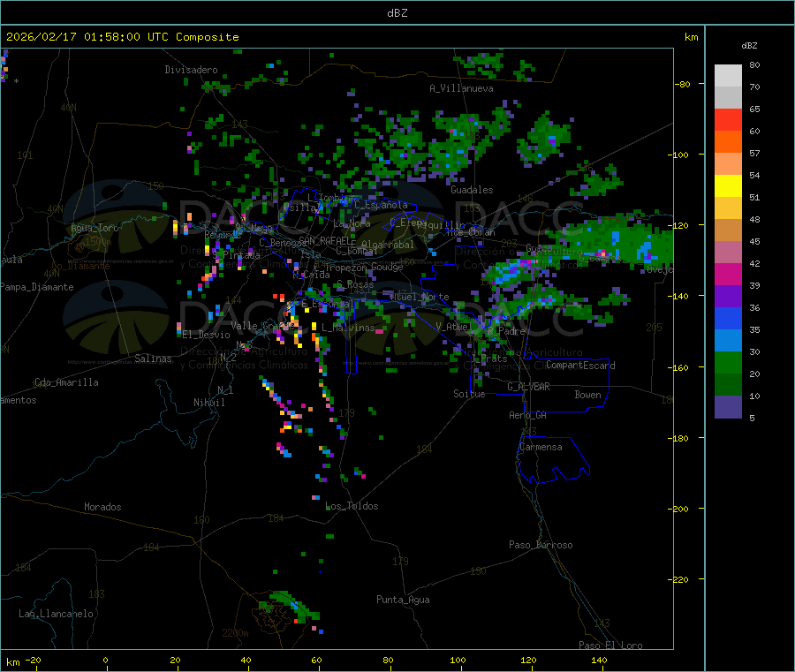The image size is (795, 672).
Task: Select the Atuel_Norte label
Action: tap(420, 297)
